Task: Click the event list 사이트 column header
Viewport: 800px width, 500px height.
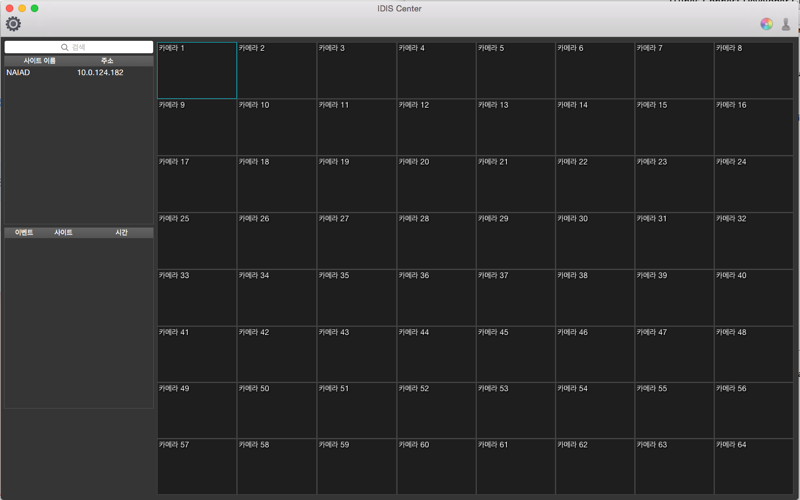Action: (x=63, y=233)
